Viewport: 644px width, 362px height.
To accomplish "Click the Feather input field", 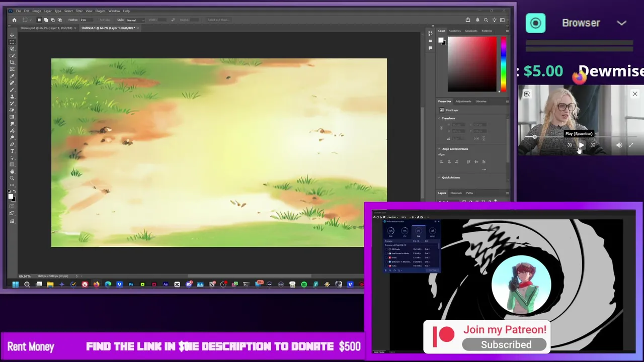I will [x=87, y=20].
